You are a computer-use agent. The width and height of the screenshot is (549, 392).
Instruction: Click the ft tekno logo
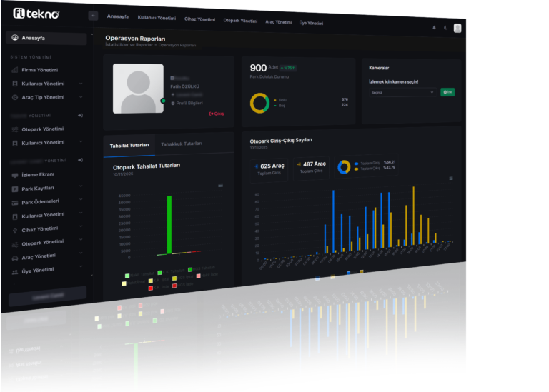tap(36, 14)
